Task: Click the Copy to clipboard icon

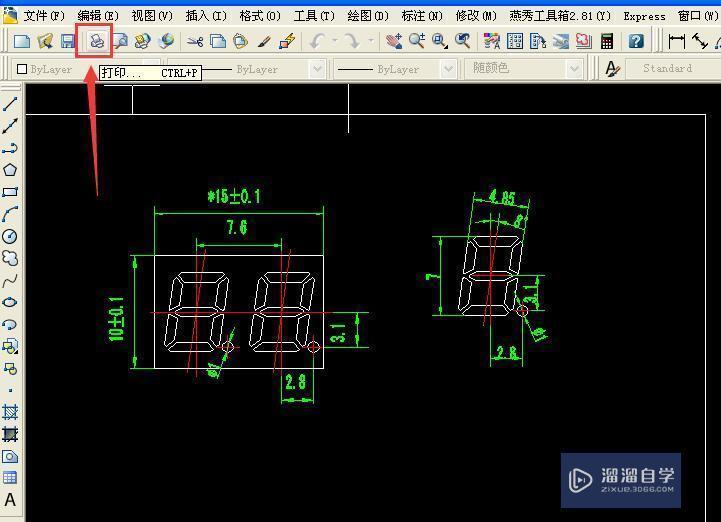Action: (x=218, y=41)
